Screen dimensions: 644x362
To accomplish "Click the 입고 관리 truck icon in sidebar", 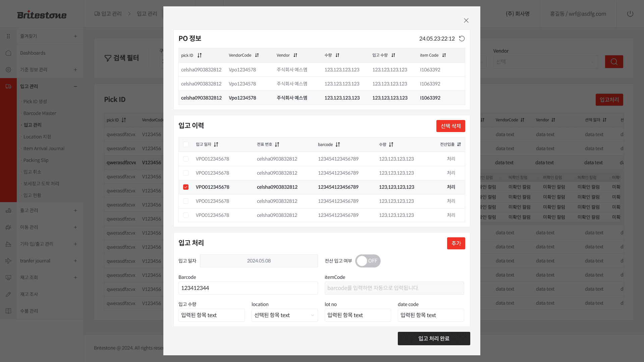I will coord(8,86).
